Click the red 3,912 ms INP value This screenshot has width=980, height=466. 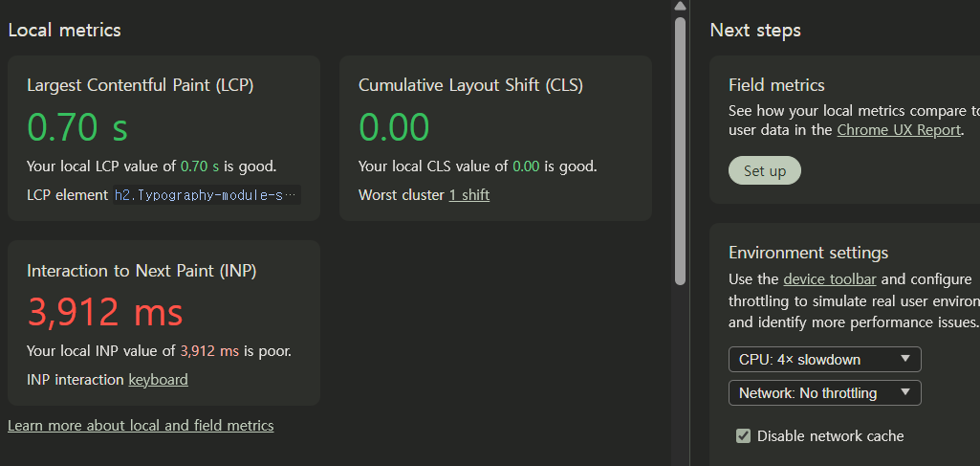105,312
